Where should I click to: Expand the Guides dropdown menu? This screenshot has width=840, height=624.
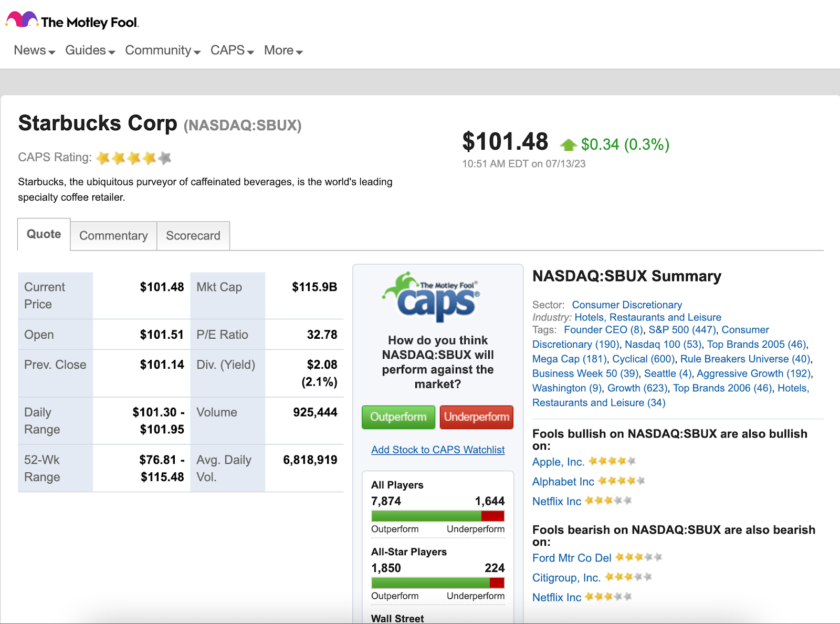90,50
